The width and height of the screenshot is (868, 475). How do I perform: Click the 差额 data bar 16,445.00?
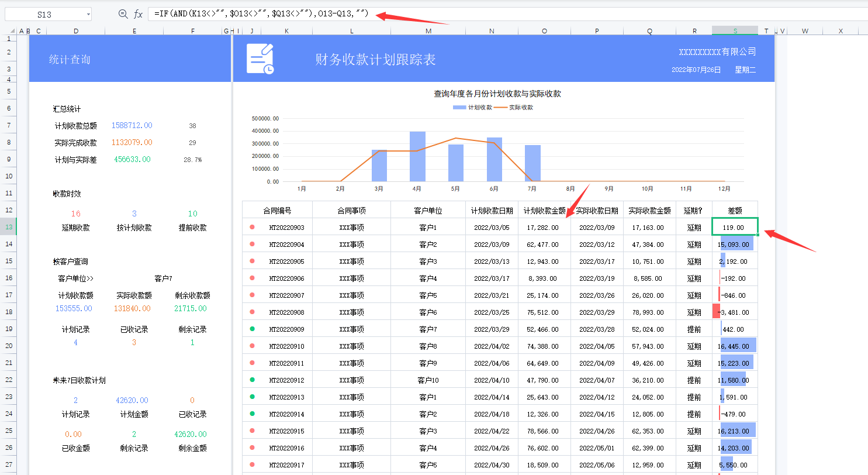(x=735, y=346)
